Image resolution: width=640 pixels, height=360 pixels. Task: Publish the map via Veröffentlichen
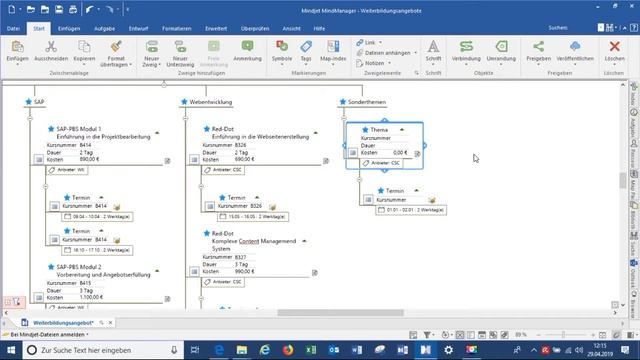coord(575,47)
